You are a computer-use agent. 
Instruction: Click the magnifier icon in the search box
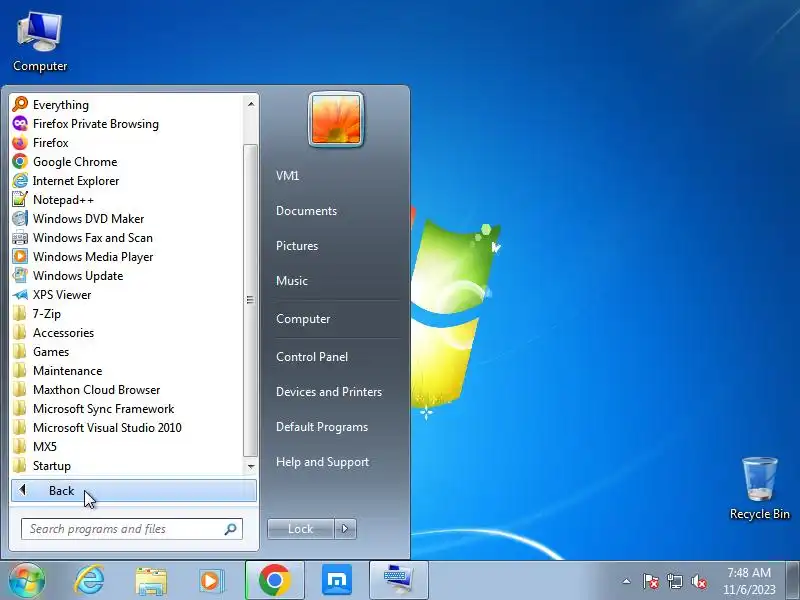pos(230,529)
